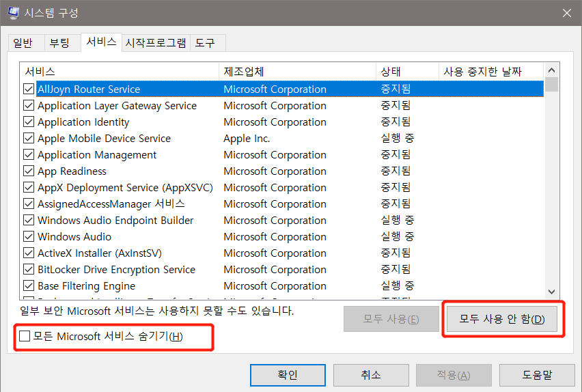Click ActiveX Installer (AxInstSV) name

(x=100, y=253)
